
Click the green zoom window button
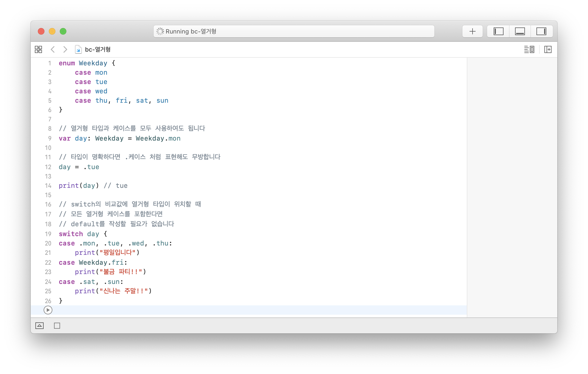(x=63, y=31)
